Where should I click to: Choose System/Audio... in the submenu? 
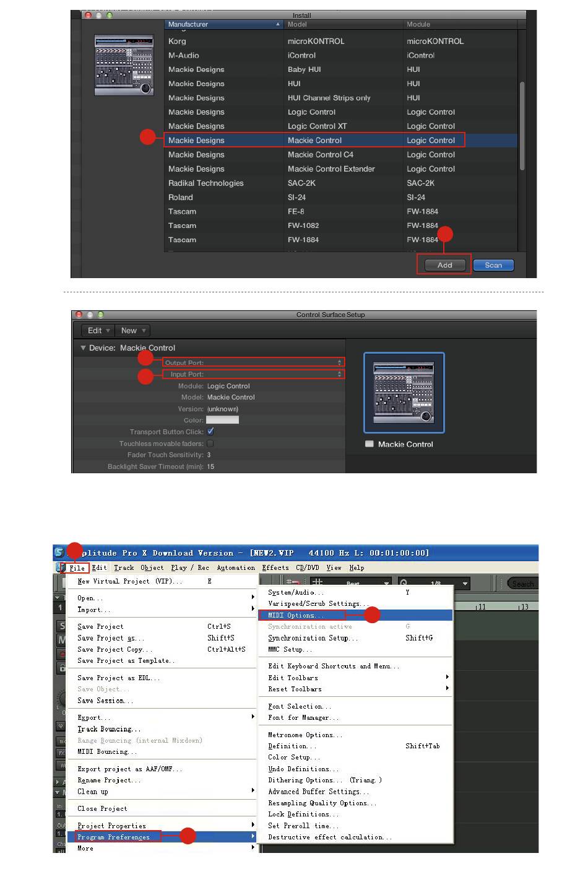tap(357, 593)
